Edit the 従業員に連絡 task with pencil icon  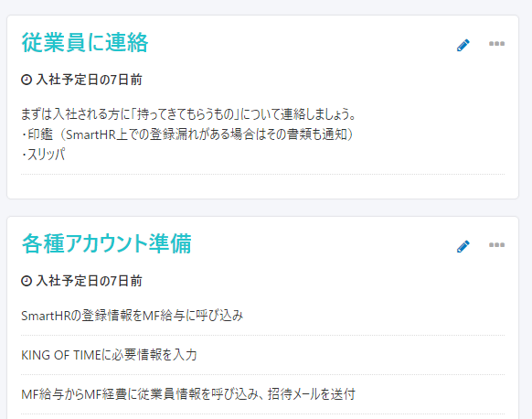pyautogui.click(x=463, y=45)
